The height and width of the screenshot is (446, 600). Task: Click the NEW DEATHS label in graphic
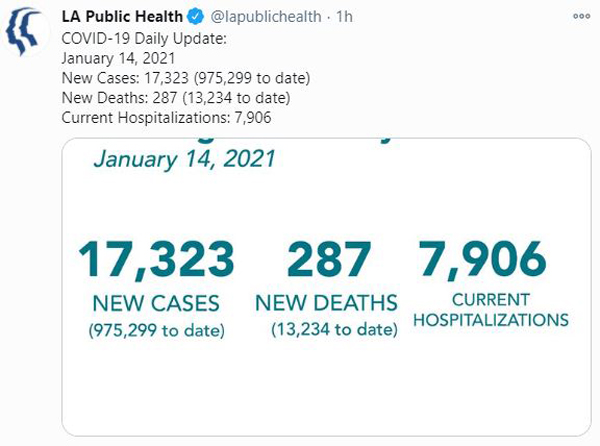(x=326, y=303)
